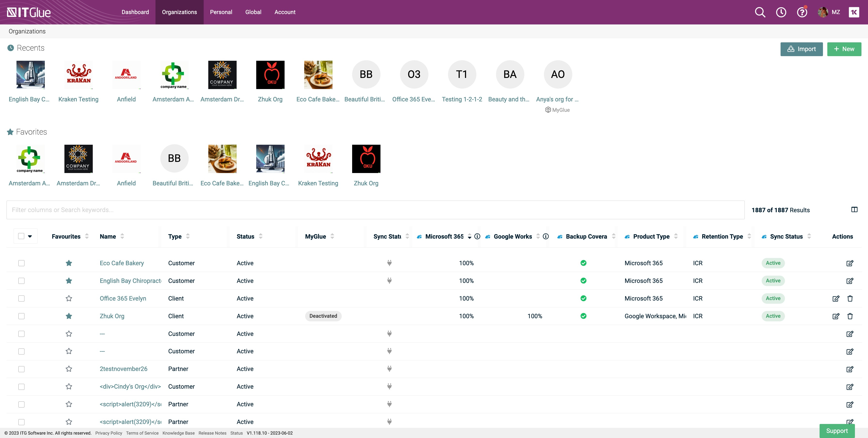Open the global search magnifier icon
This screenshot has width=868, height=438.
click(x=760, y=12)
